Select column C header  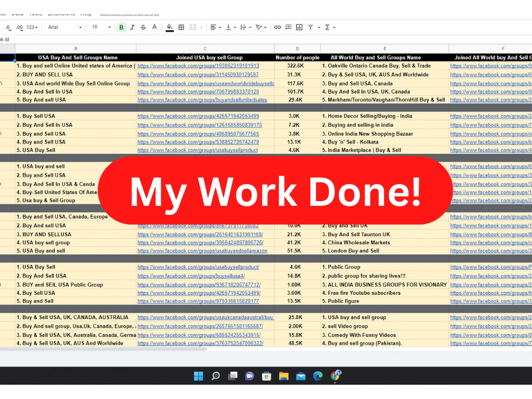205,49
